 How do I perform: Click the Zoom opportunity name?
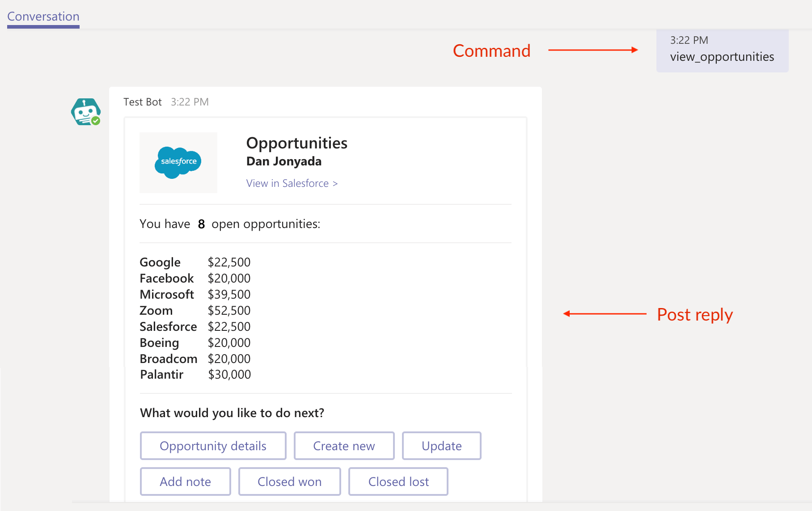click(156, 311)
